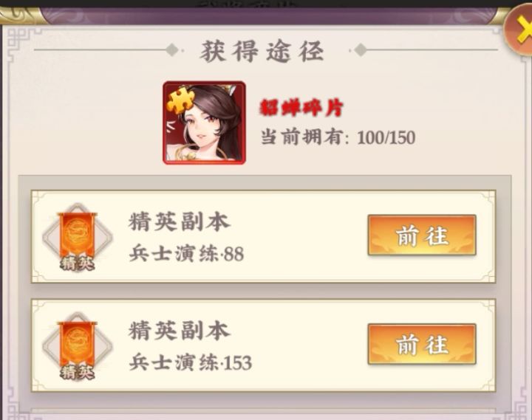Tap the 貂蝉 character portrait icon

coord(204,123)
